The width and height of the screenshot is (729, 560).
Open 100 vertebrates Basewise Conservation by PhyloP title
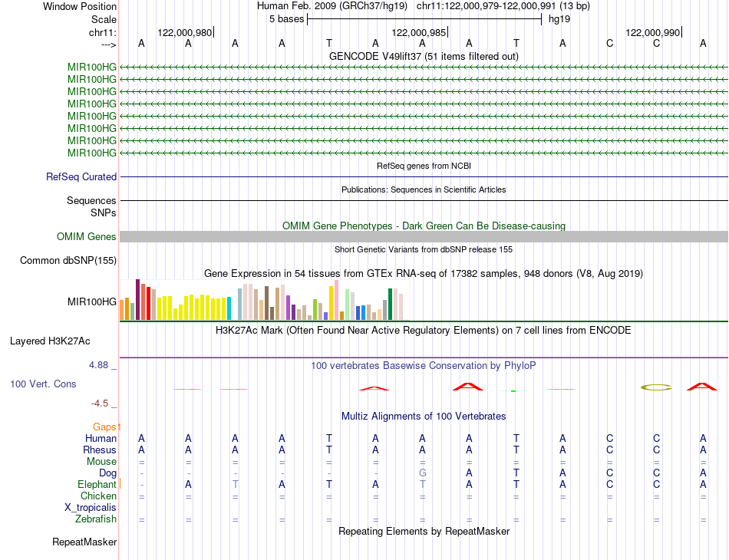(424, 366)
